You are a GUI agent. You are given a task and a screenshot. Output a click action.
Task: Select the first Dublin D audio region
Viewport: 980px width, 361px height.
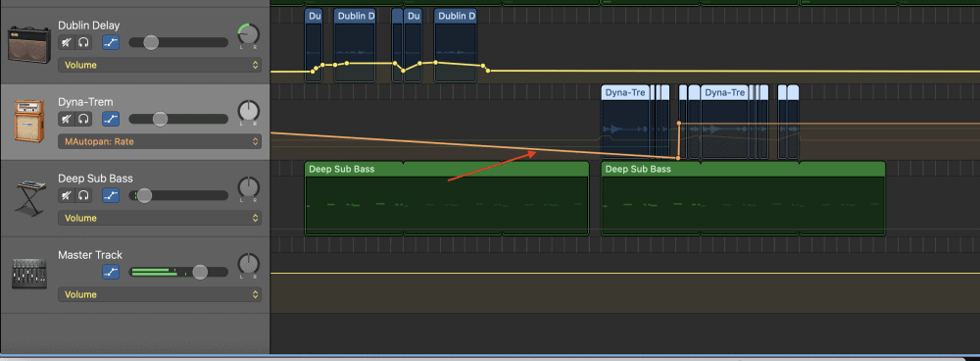355,45
